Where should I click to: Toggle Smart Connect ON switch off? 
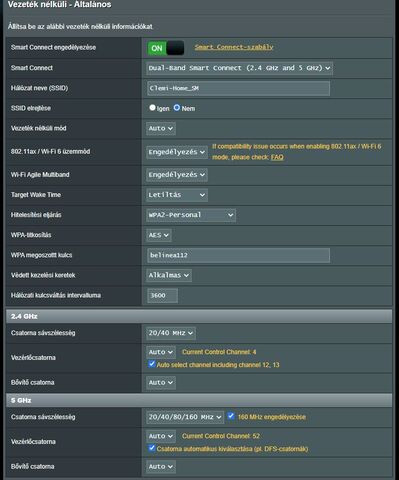click(x=165, y=48)
